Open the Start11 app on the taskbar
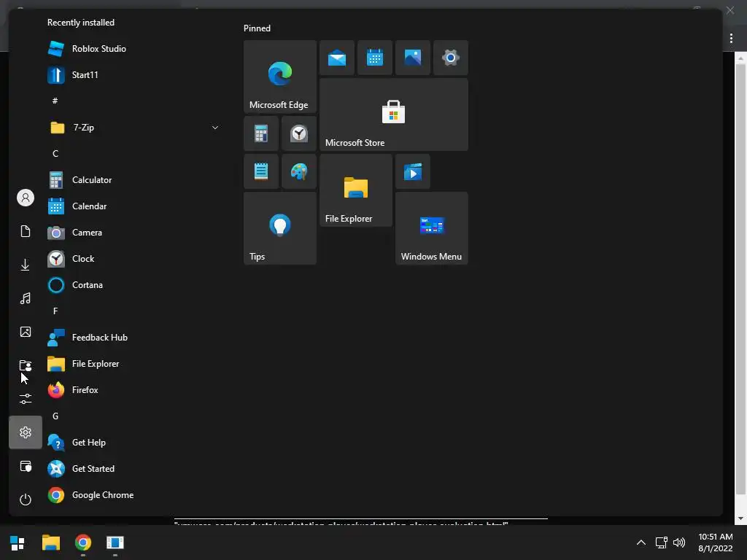 [x=115, y=542]
